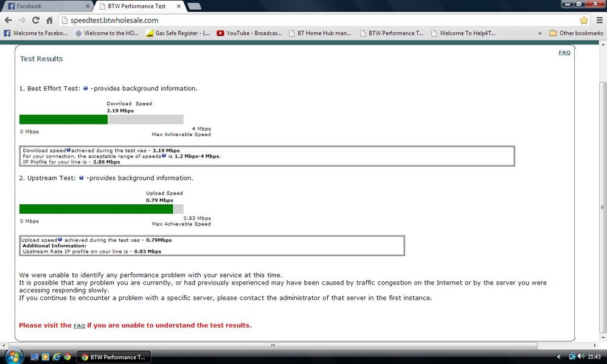Open the Chrome hamburger menu
Viewport: 607px width, 364px height.
point(599,20)
